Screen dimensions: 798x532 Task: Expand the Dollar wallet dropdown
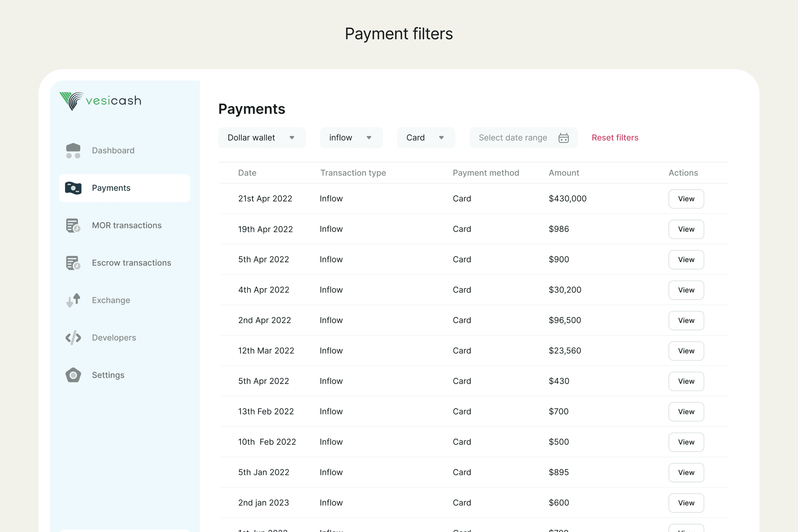tap(262, 138)
